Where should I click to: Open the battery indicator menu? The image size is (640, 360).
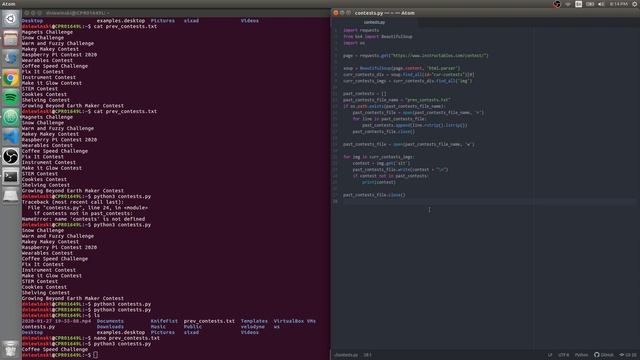pyautogui.click(x=590, y=4)
